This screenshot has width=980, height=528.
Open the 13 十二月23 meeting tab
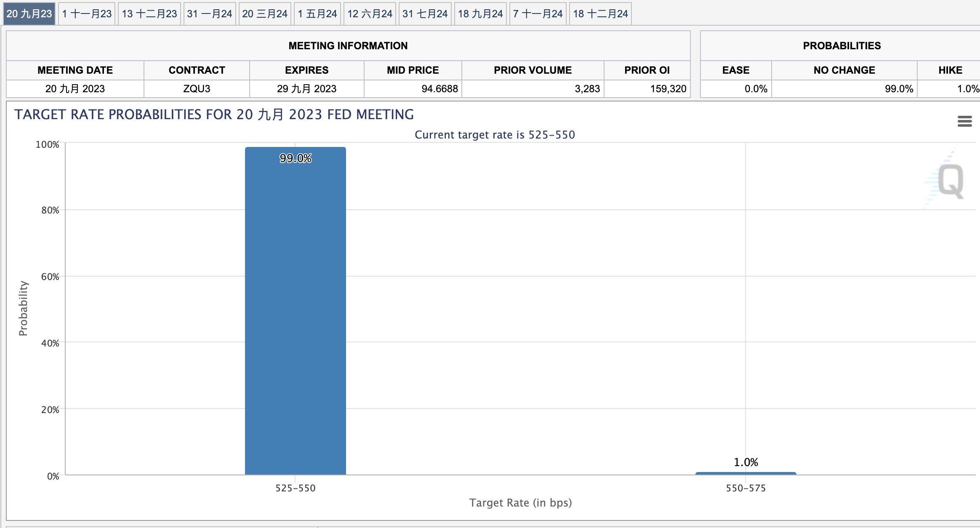point(149,14)
